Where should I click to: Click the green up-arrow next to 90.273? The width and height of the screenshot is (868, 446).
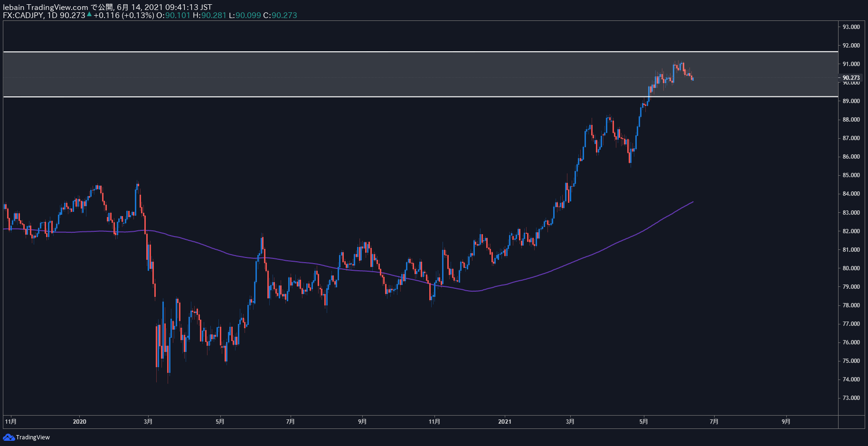click(89, 14)
